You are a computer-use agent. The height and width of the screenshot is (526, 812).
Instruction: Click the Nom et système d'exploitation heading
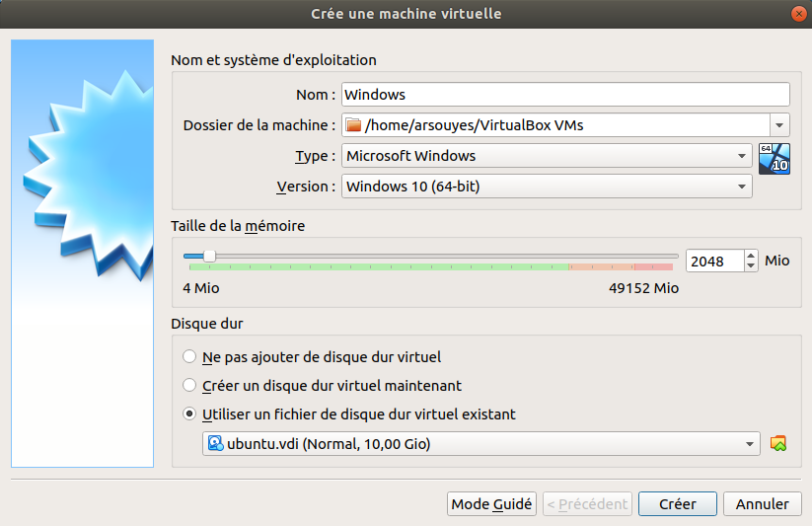click(273, 60)
